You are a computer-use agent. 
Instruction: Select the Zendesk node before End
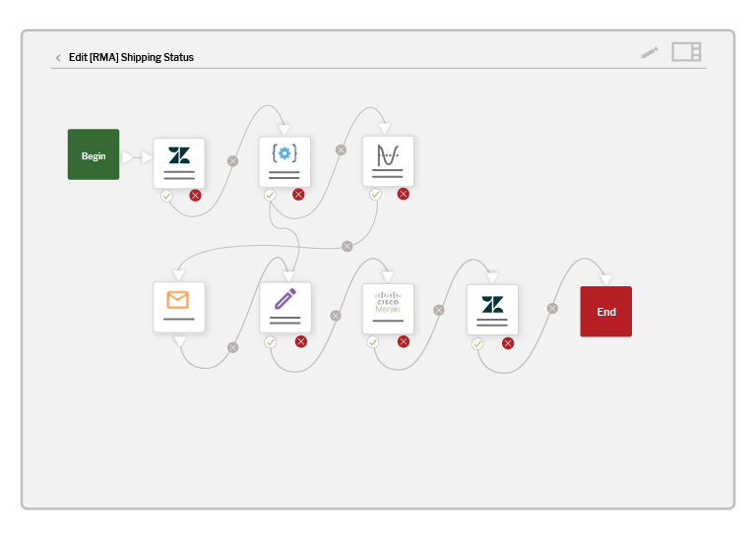tap(492, 310)
